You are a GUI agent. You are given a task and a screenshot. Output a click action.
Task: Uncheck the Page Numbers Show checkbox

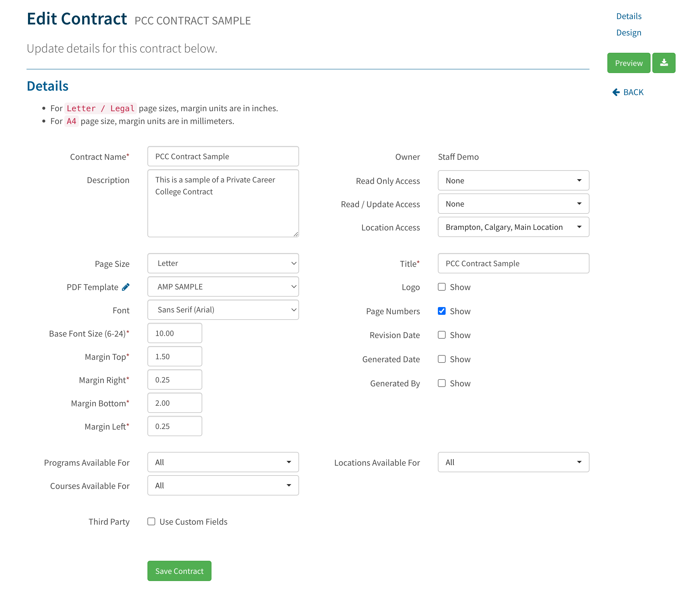441,311
